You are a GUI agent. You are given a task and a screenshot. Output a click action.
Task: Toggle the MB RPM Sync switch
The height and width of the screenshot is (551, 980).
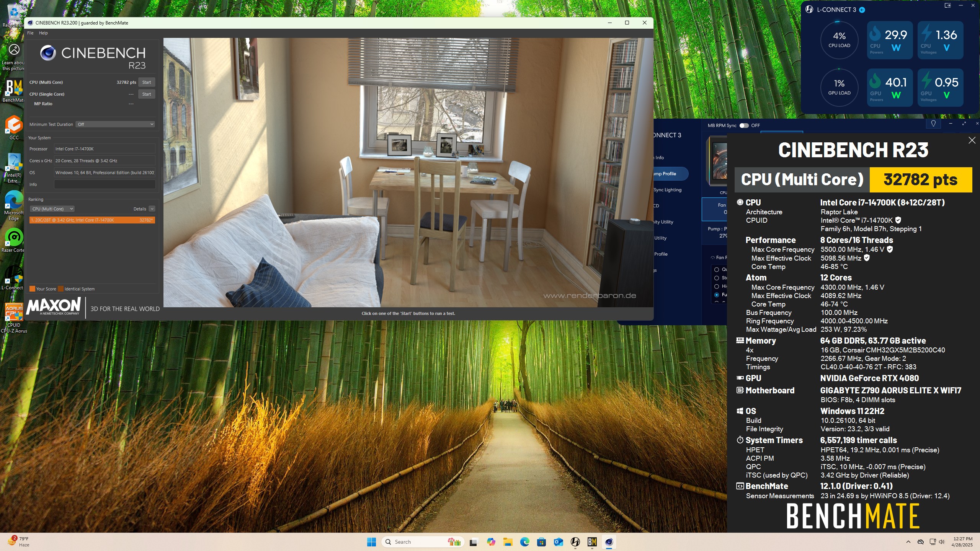click(744, 126)
